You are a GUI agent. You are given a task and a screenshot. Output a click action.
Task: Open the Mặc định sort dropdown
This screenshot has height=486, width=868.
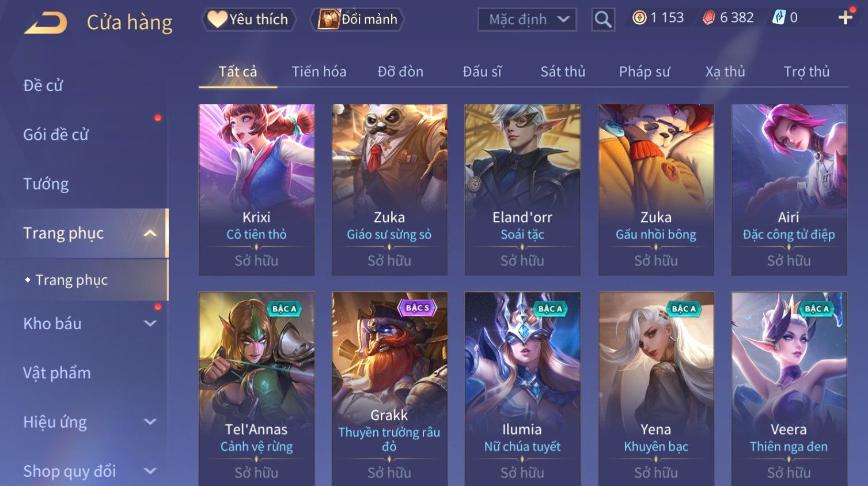[x=527, y=20]
